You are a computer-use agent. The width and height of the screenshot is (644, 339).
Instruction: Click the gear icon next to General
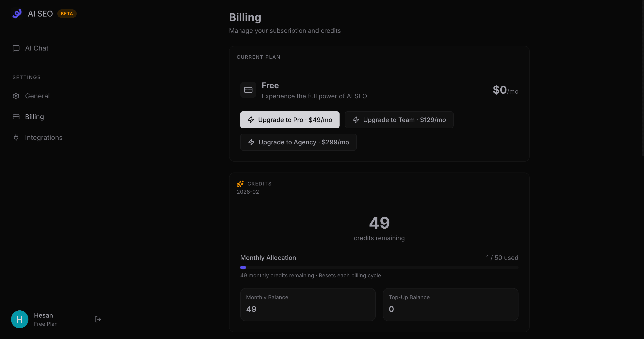pos(16,96)
